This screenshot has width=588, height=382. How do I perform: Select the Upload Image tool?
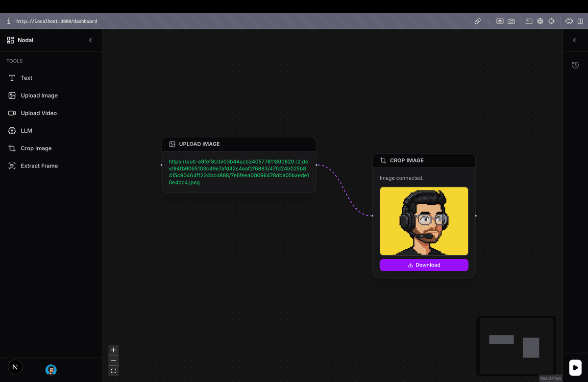pos(39,95)
